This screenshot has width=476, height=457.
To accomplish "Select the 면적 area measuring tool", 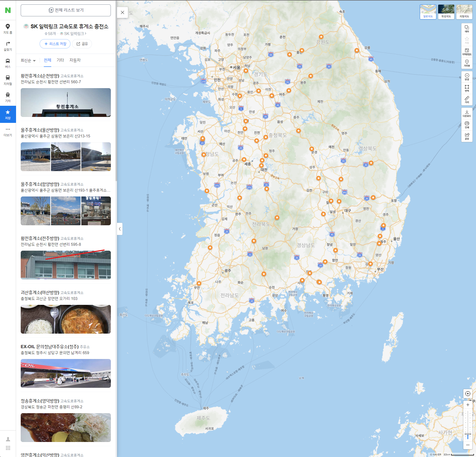I will click(467, 88).
